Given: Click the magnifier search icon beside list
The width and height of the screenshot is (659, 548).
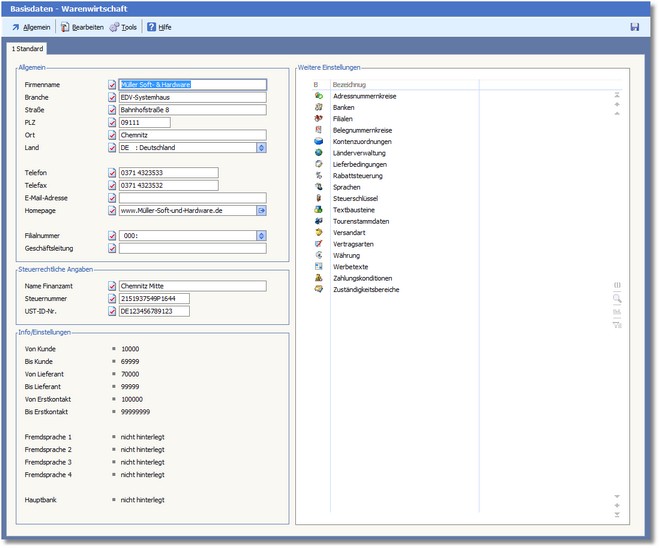Looking at the screenshot, I should pos(617,298).
